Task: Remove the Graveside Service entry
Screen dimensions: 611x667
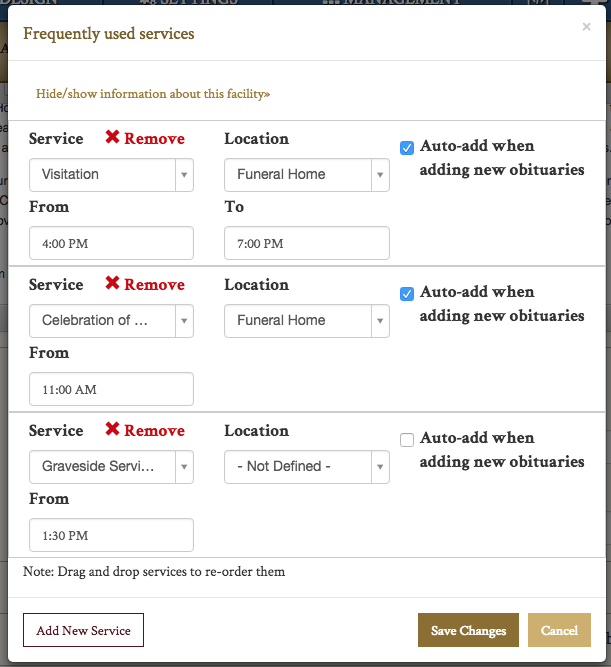Action: coord(145,431)
